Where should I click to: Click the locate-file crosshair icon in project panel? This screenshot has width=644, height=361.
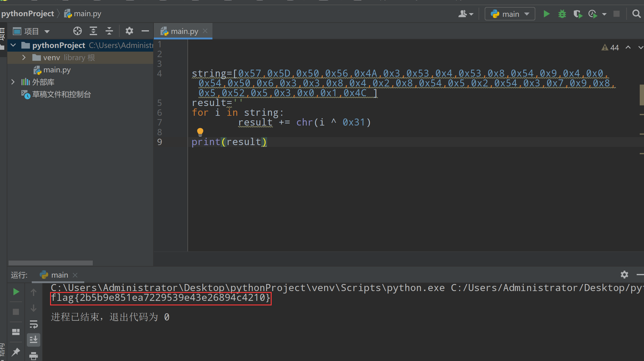[78, 31]
